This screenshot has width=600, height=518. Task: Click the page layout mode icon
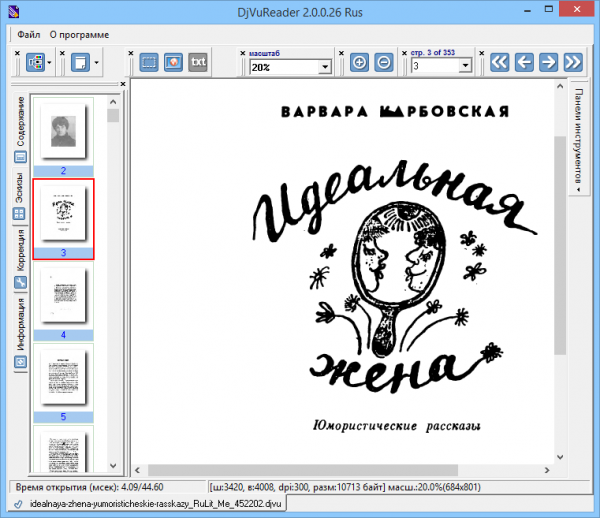35,62
